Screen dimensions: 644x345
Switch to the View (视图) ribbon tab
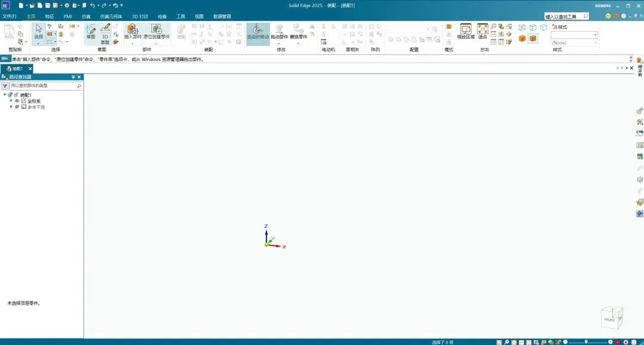[199, 17]
